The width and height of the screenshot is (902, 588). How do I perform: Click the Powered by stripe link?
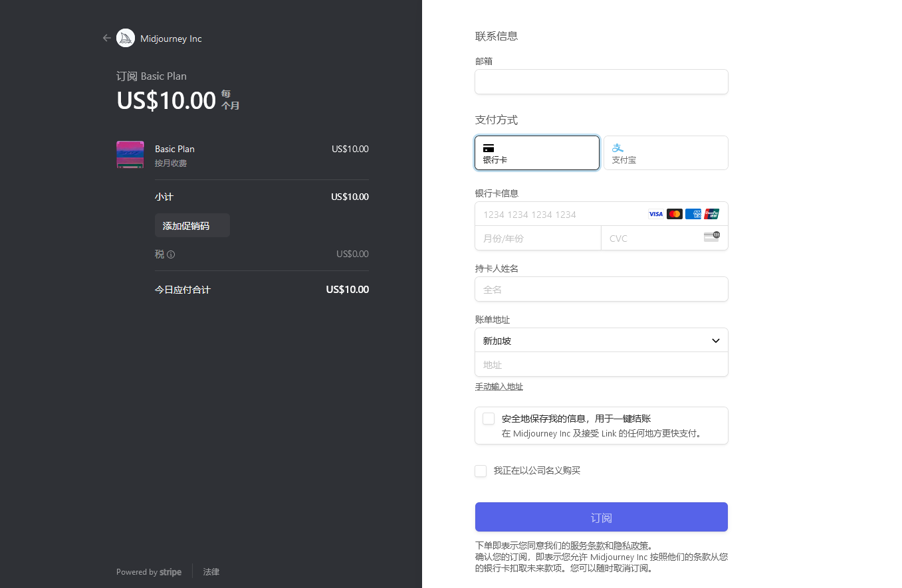(149, 572)
